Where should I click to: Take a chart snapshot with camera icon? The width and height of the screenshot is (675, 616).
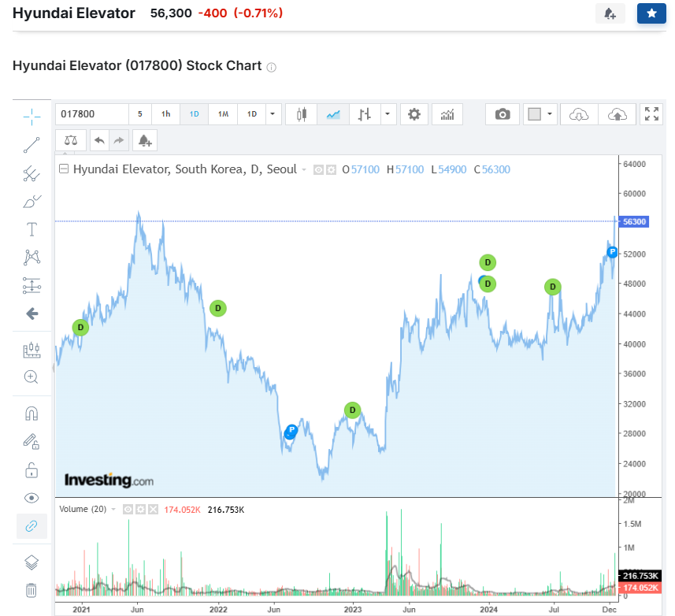(x=503, y=114)
